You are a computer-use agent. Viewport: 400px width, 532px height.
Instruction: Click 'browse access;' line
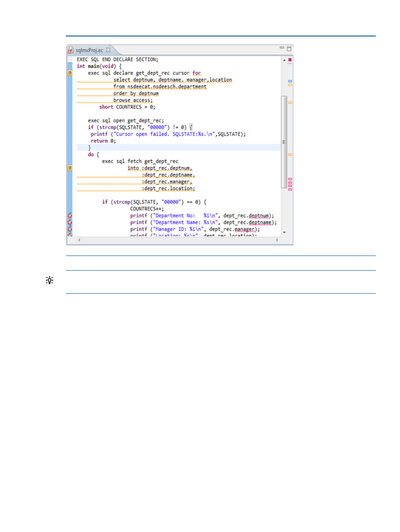pyautogui.click(x=133, y=100)
